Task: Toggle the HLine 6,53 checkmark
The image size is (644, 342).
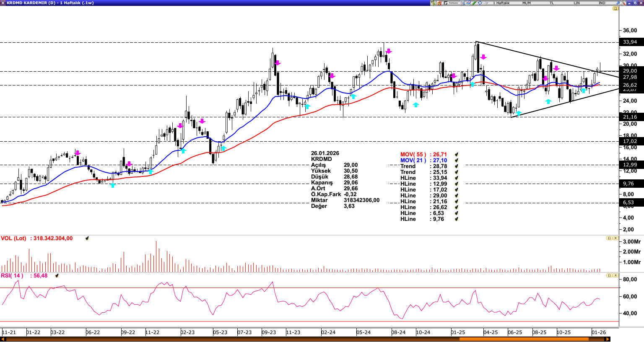Action: click(456, 213)
